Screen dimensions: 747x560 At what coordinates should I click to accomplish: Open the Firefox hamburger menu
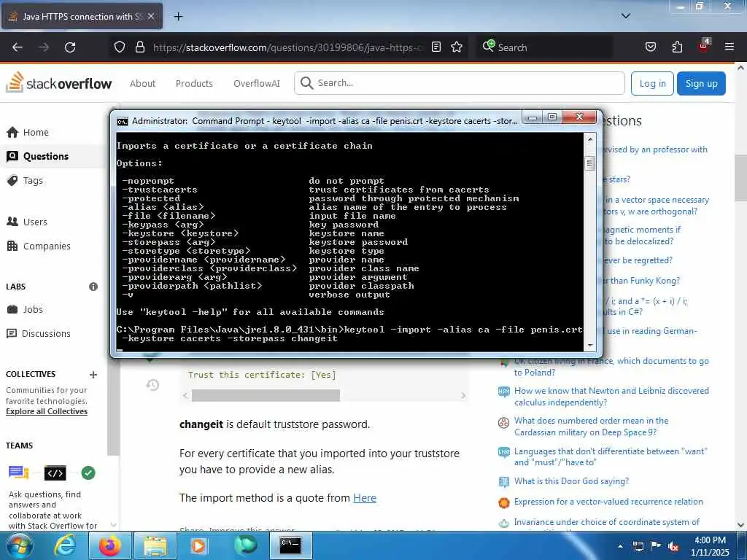[729, 47]
